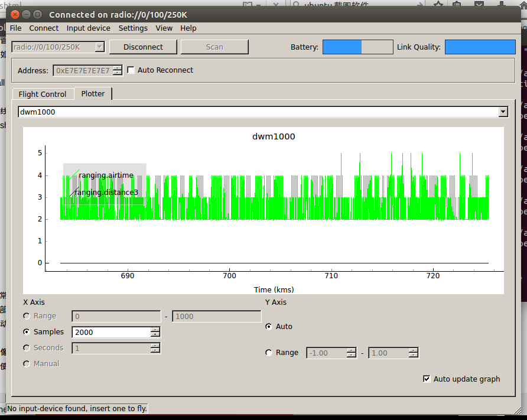Select the X Axis Samples radio button

[x=27, y=332]
